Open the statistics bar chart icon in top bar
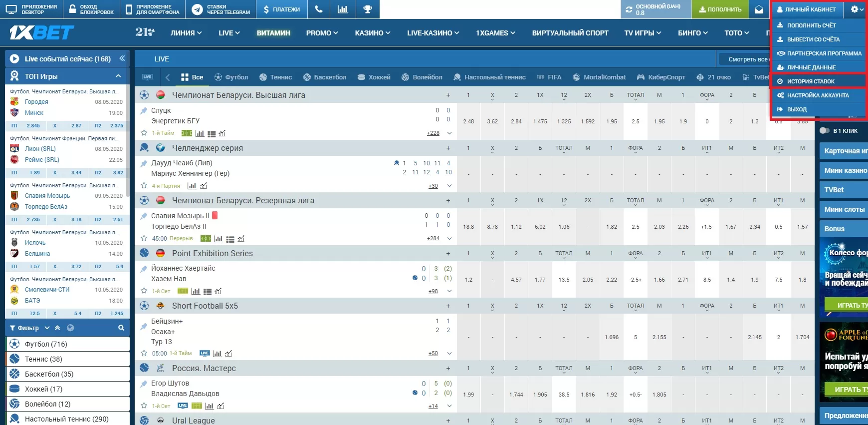The image size is (868, 425). [x=343, y=9]
